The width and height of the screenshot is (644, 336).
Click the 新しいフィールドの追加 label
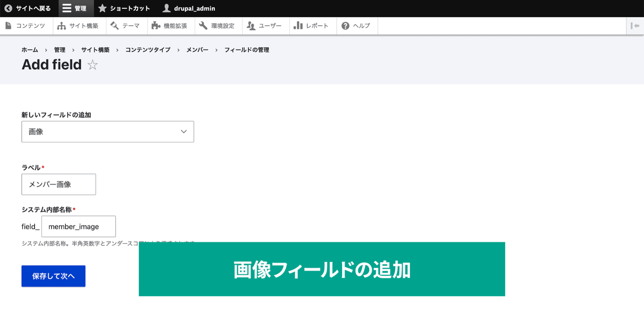pos(56,115)
